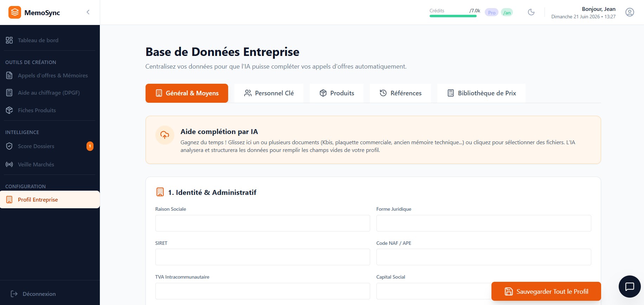Click Sauvegarder Tout le Profil button
This screenshot has height=305, width=644.
(x=546, y=291)
